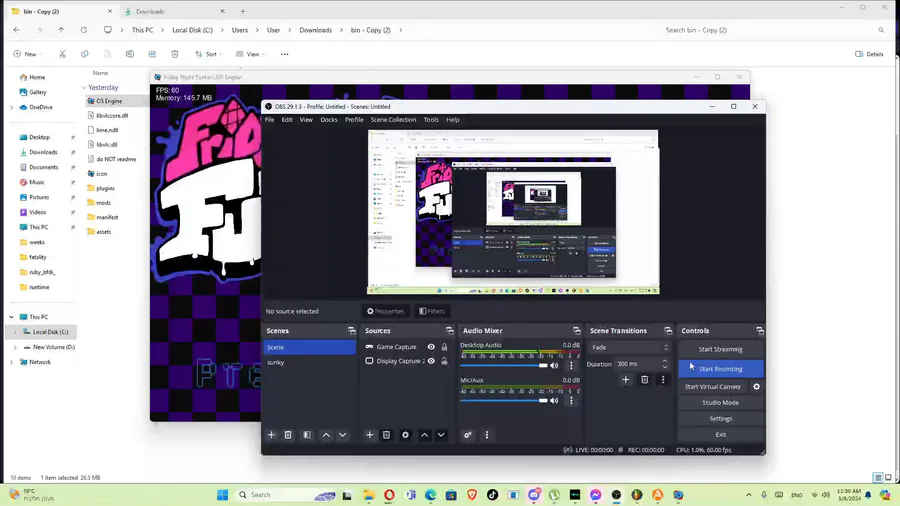Open source properties gear in Sources toolbar
The height and width of the screenshot is (506, 900).
pyautogui.click(x=405, y=435)
